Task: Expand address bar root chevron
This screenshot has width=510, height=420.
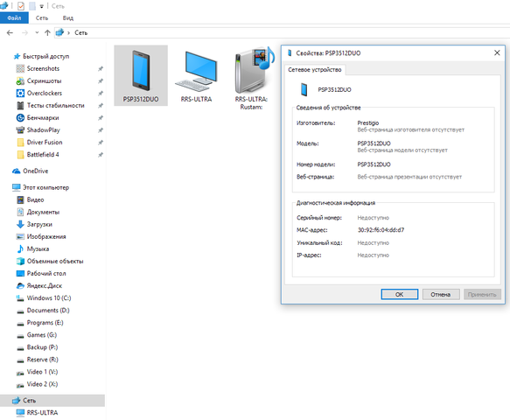Action: click(68, 33)
